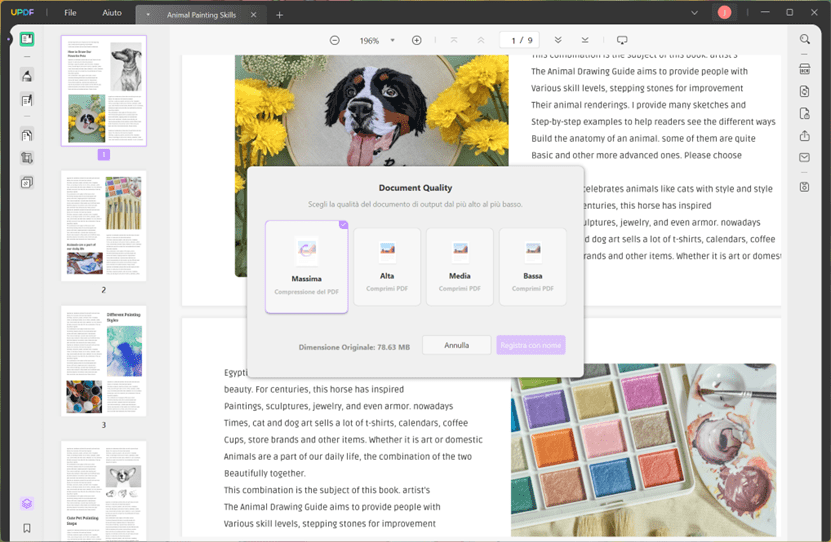Open the Edit PDF tool
The width and height of the screenshot is (831, 542).
coord(27,100)
